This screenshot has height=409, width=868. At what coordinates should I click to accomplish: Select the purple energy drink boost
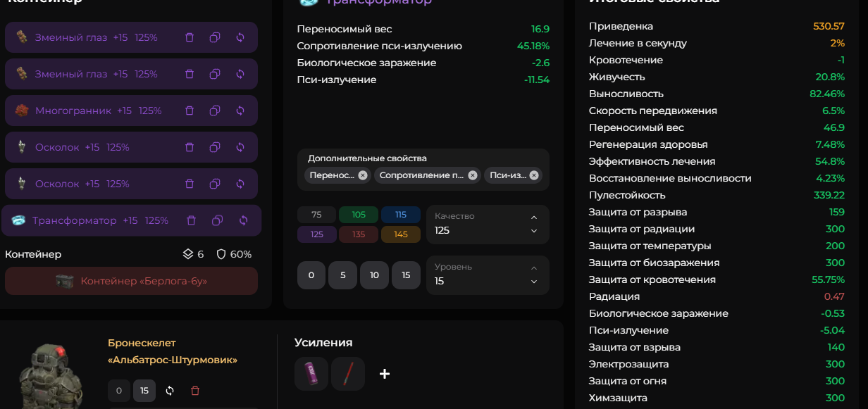pyautogui.click(x=311, y=374)
